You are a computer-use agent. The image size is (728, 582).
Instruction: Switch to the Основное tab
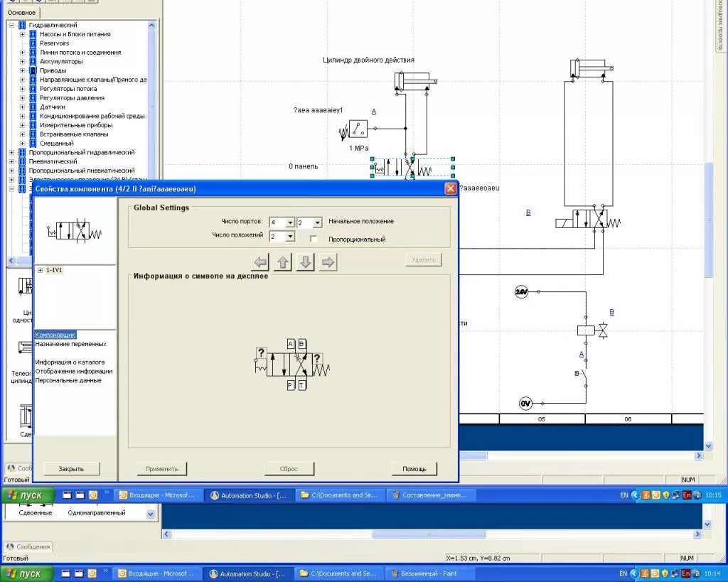(21, 13)
